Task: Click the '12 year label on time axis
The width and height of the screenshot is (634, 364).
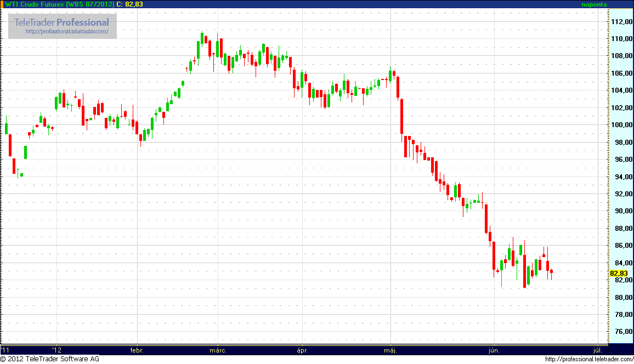Action: point(57,350)
